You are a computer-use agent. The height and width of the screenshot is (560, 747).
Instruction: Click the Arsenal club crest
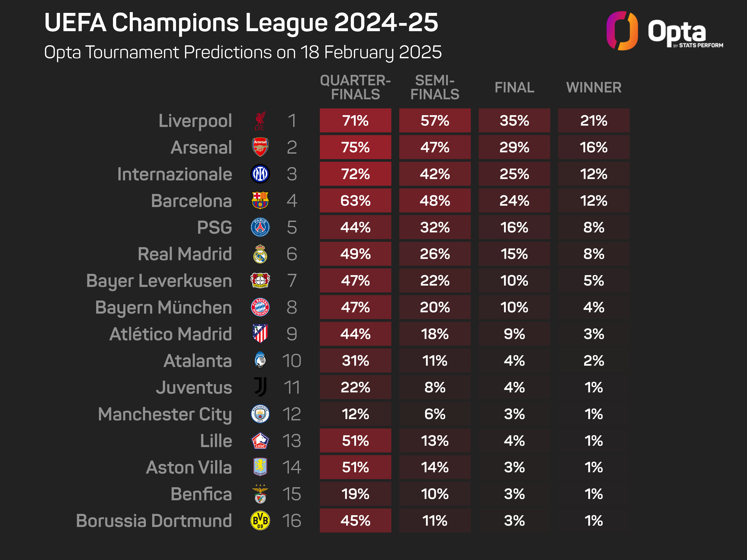[260, 147]
